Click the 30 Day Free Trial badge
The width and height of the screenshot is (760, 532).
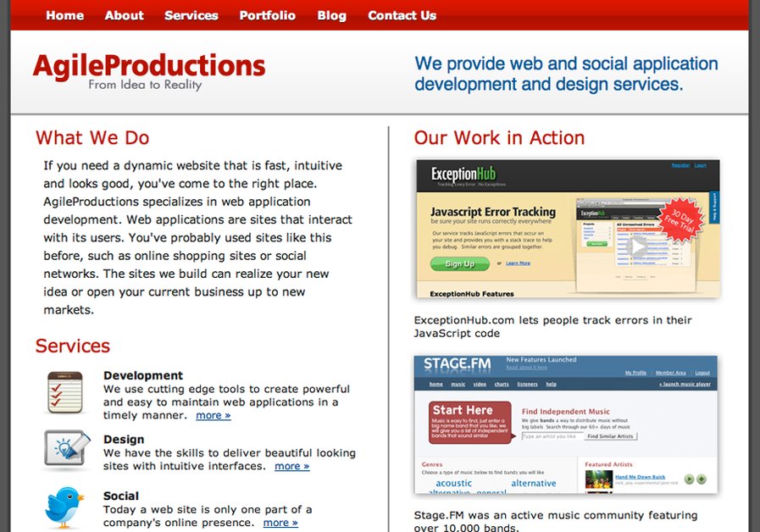coord(682,219)
